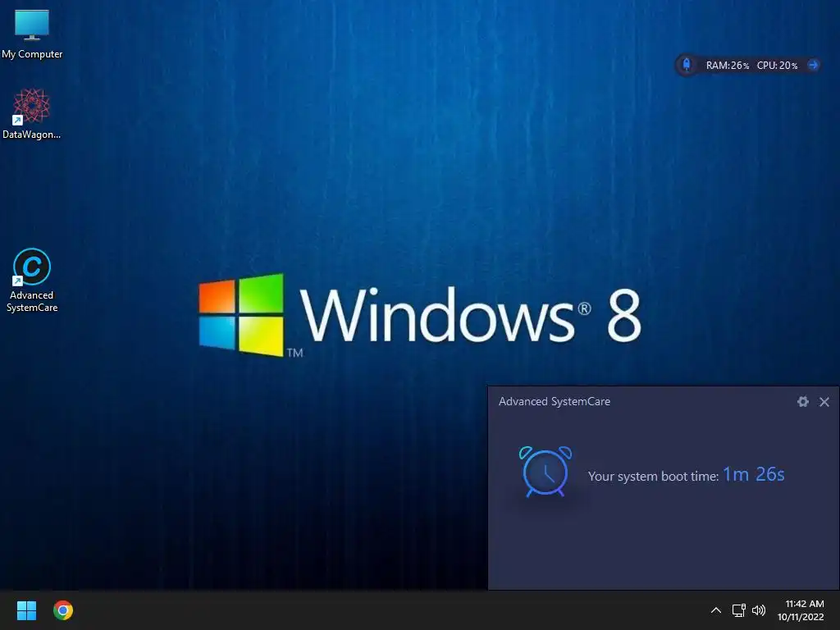Click the 1m 26s boot time value
840x630 pixels.
coord(753,474)
